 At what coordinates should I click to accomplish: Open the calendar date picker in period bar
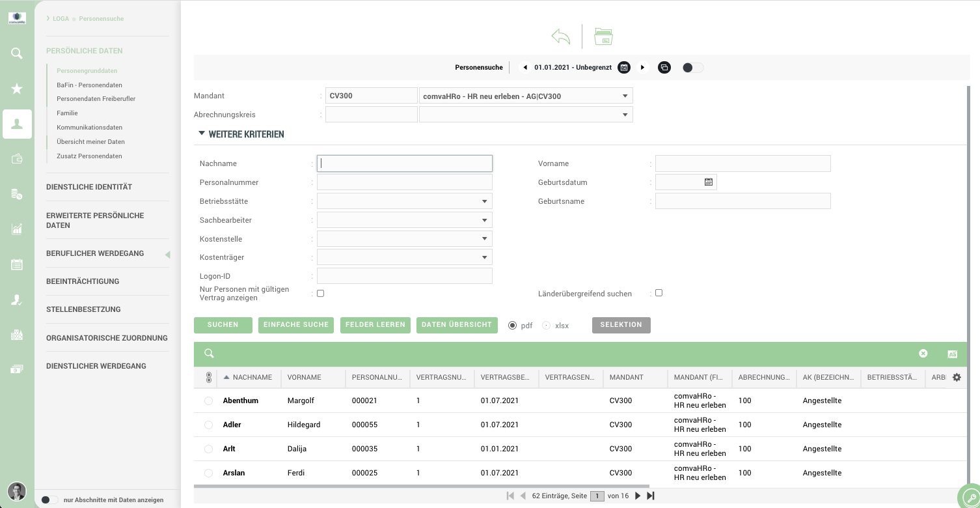(x=623, y=67)
